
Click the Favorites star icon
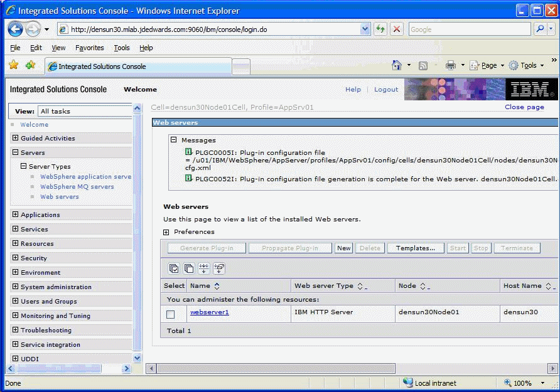point(13,65)
